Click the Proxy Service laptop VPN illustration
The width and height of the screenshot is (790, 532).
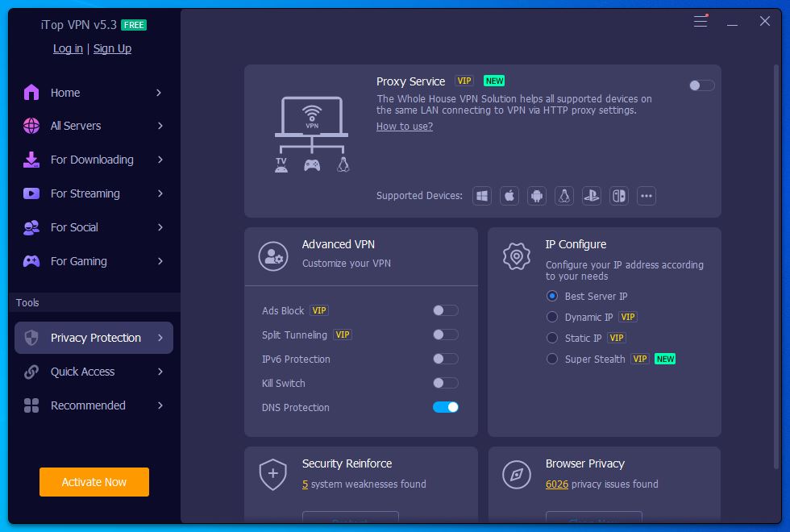[312, 135]
